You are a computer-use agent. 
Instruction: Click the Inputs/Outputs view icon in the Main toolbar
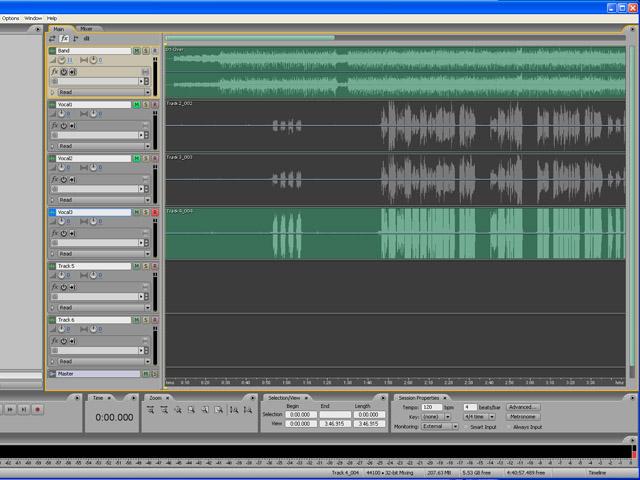(52, 38)
